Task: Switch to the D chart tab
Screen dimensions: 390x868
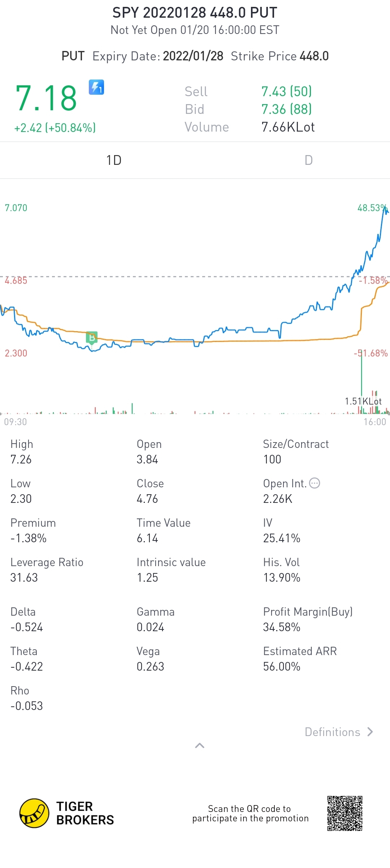Action: 308,160
